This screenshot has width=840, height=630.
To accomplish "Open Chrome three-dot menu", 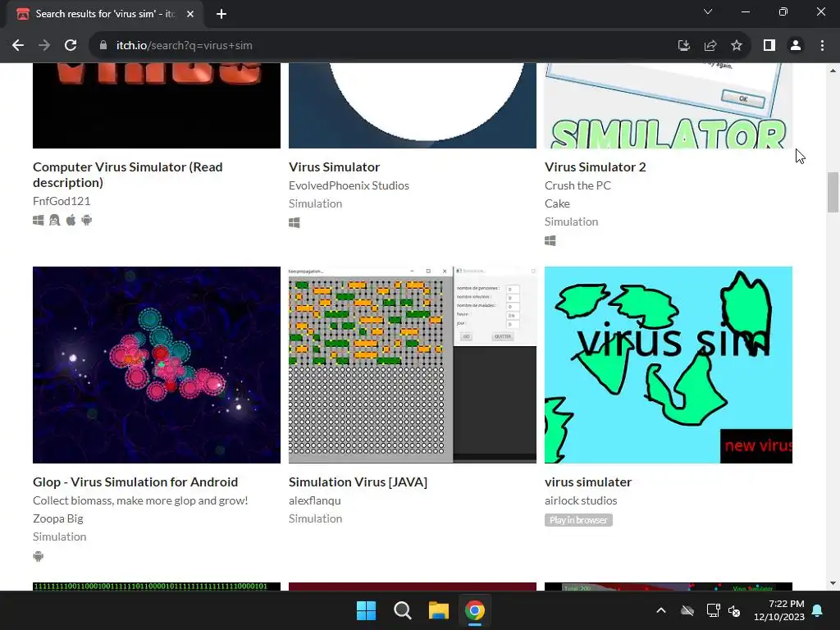I will pos(822,46).
